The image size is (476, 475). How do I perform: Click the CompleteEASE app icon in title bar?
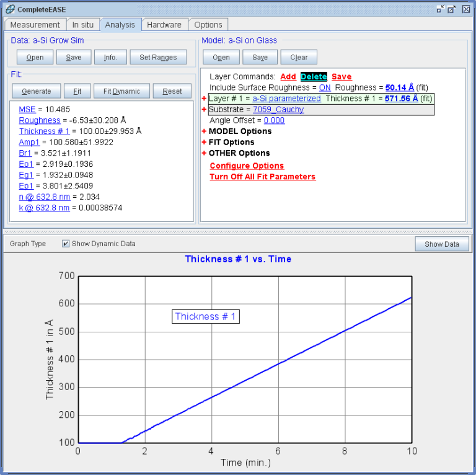coord(9,9)
